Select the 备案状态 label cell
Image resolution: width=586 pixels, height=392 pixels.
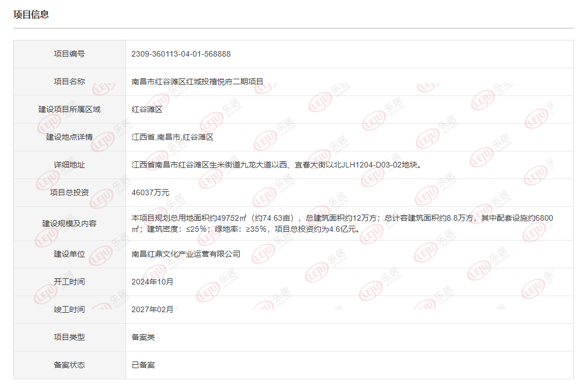[69, 365]
